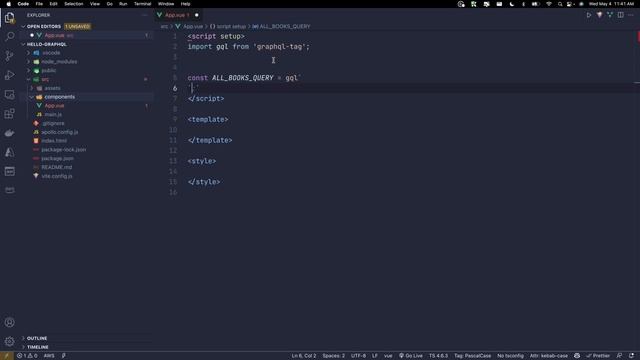This screenshot has height=360, width=640.
Task: Click Prettier in the status bar
Action: click(598, 356)
